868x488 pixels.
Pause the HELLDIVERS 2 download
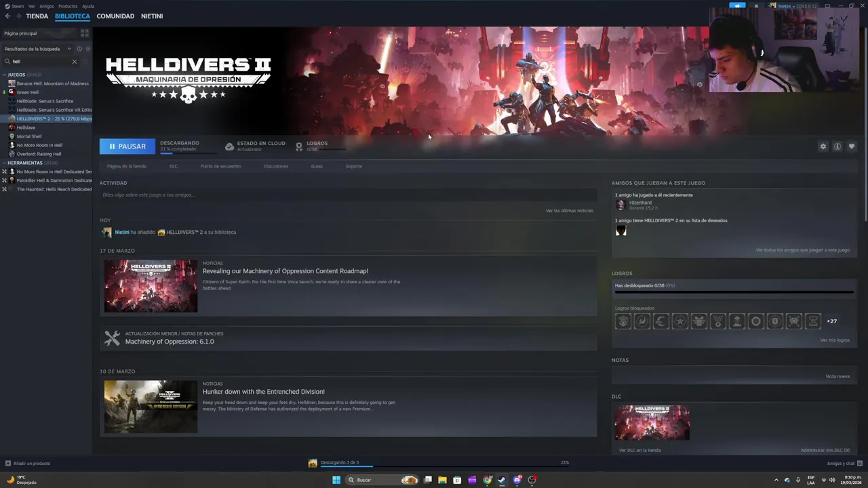127,146
